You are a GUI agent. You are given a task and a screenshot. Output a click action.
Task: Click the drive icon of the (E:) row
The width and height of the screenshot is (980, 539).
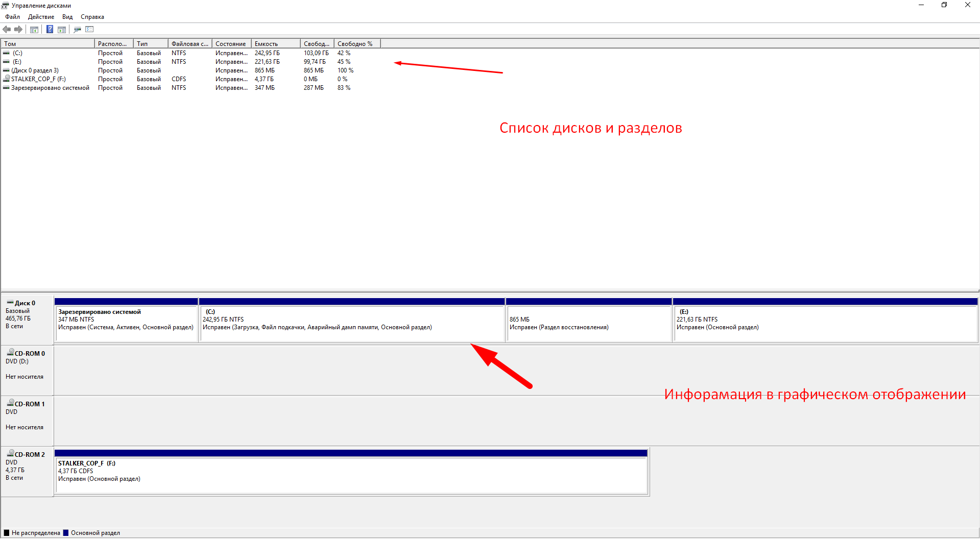(x=6, y=62)
